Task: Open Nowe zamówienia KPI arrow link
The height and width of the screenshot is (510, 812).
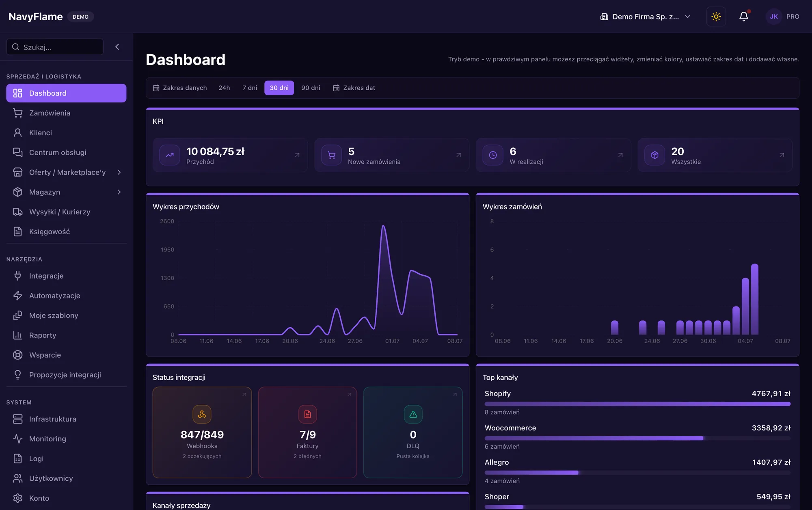Action: pos(458,155)
